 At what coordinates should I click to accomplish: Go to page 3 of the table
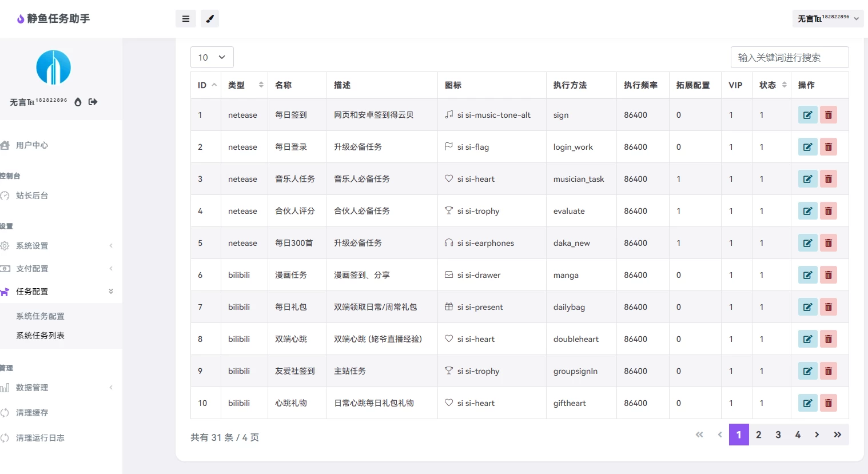778,435
